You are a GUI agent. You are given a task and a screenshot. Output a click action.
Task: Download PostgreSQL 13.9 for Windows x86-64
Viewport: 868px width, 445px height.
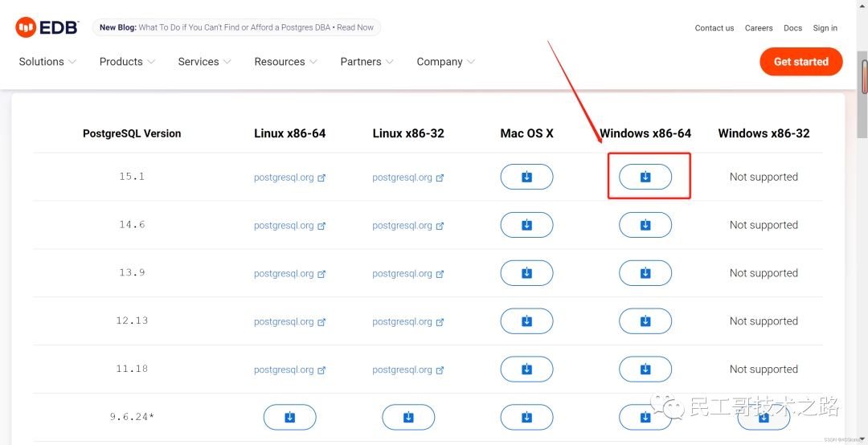click(645, 273)
